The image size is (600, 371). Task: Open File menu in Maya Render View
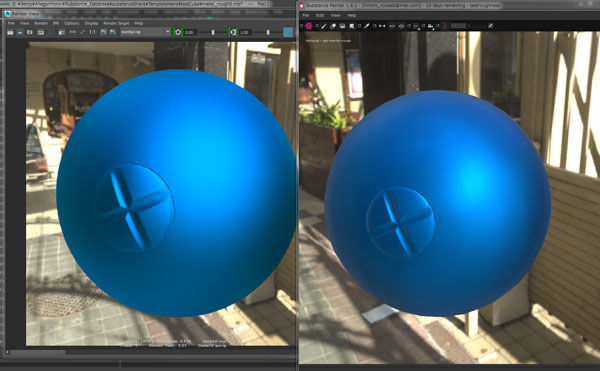pos(11,23)
